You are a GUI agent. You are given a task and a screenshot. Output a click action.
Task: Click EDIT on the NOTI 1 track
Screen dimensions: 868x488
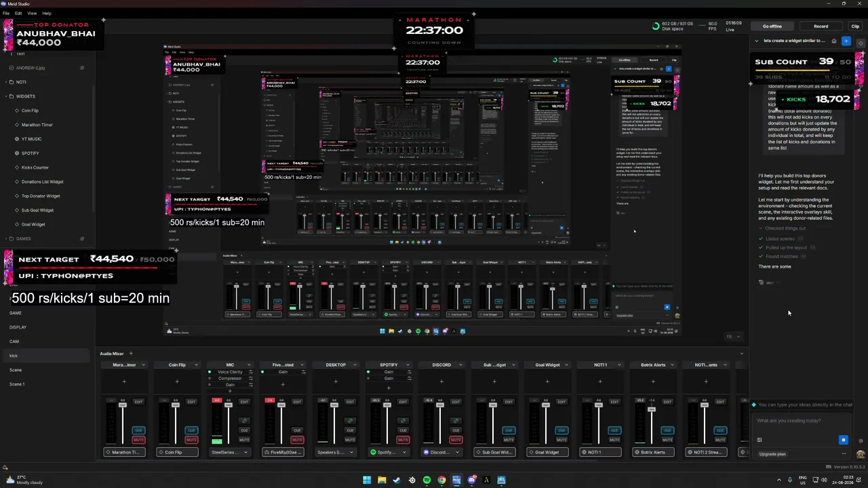click(614, 402)
